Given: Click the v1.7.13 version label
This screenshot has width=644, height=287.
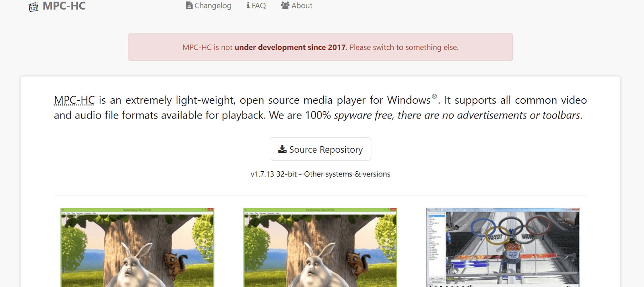Looking at the screenshot, I should pos(262,174).
